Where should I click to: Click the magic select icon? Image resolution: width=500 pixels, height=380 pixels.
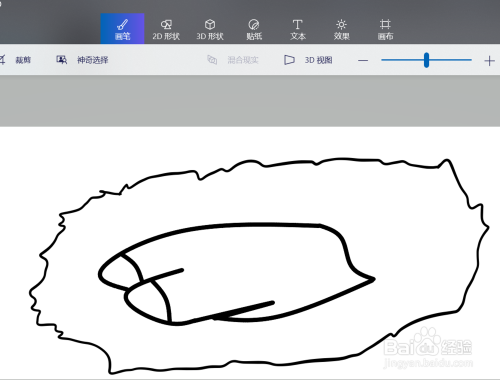61,60
